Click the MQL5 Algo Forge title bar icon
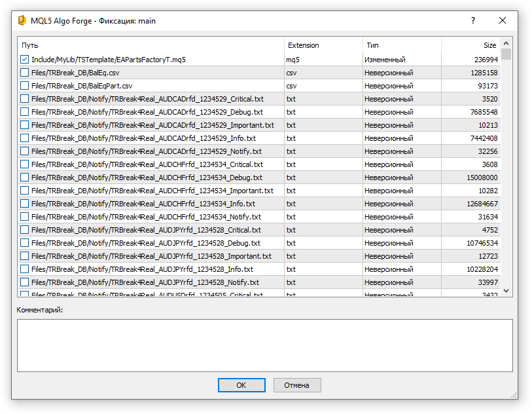The image size is (532, 414). coord(22,20)
